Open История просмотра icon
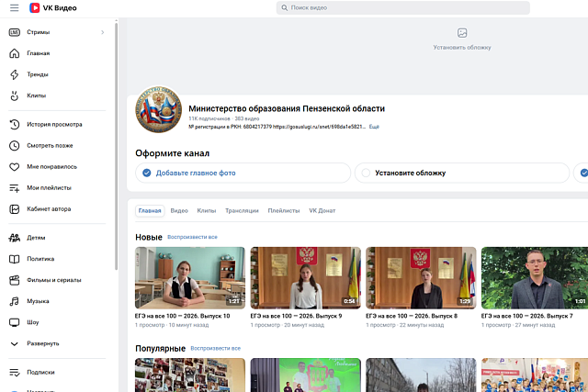The width and height of the screenshot is (588, 392). pos(15,125)
